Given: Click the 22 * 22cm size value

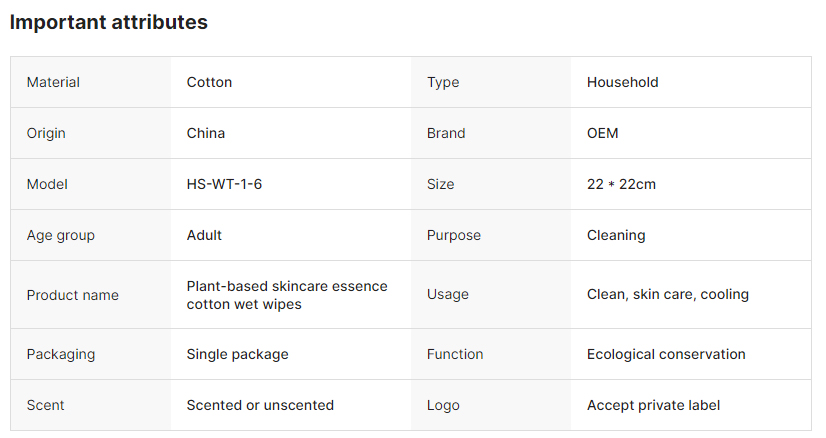Looking at the screenshot, I should [x=621, y=184].
